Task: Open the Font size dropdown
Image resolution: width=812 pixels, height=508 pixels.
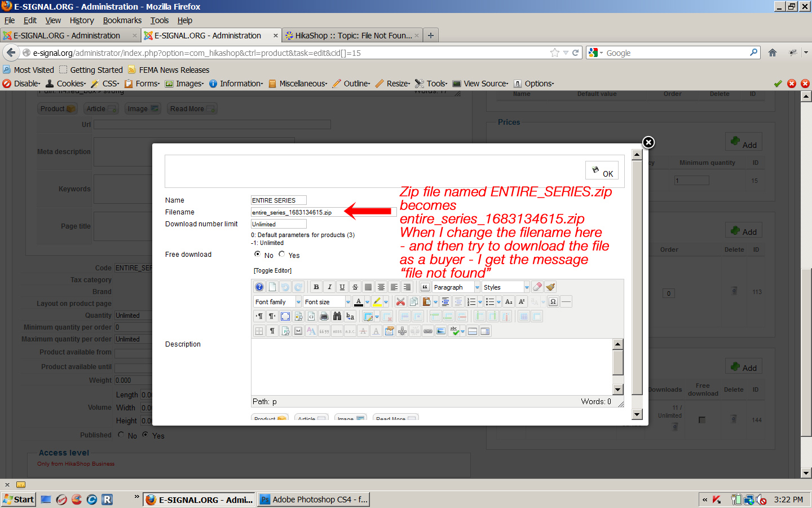Action: 327,302
